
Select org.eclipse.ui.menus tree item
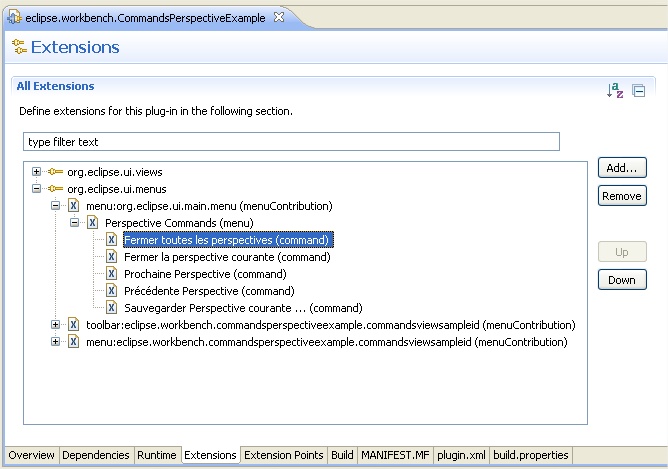coord(117,189)
